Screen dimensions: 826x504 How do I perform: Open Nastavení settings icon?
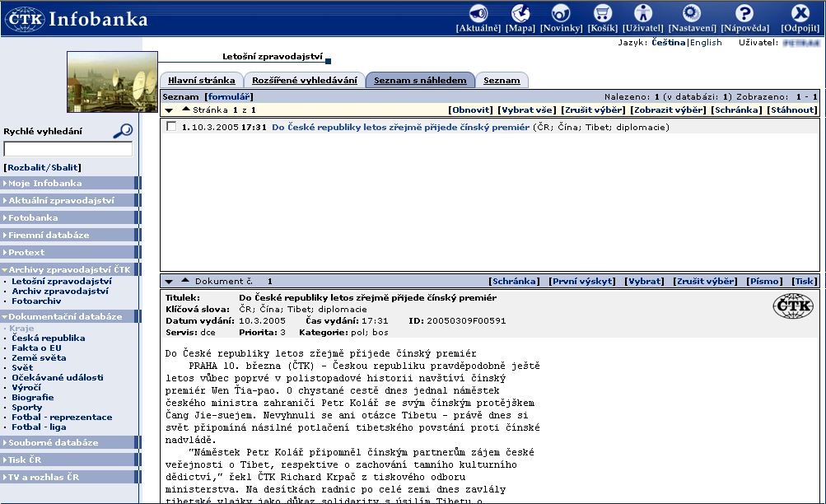click(x=692, y=14)
